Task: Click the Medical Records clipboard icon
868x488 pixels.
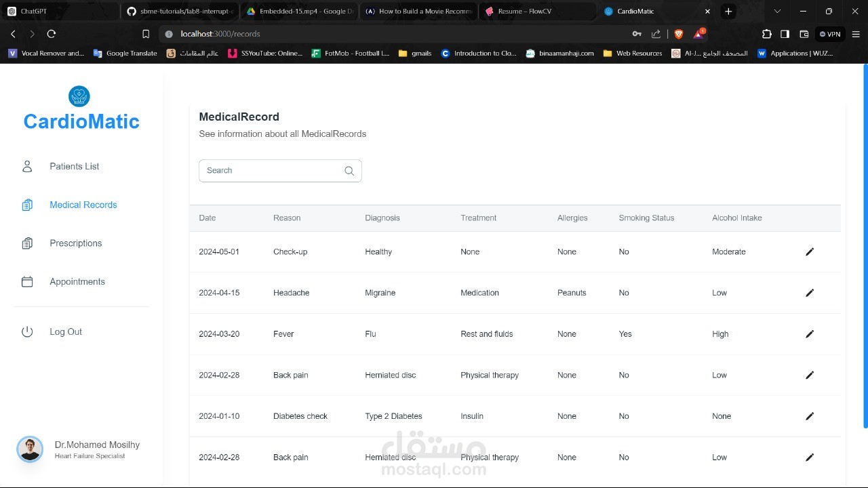Action: (27, 205)
